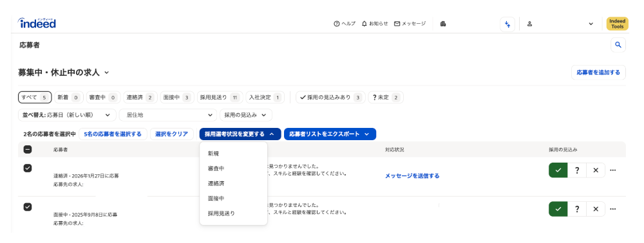Mark 連絡済 applicant as undecided (question mark)
This screenshot has height=243, width=644.
577,170
